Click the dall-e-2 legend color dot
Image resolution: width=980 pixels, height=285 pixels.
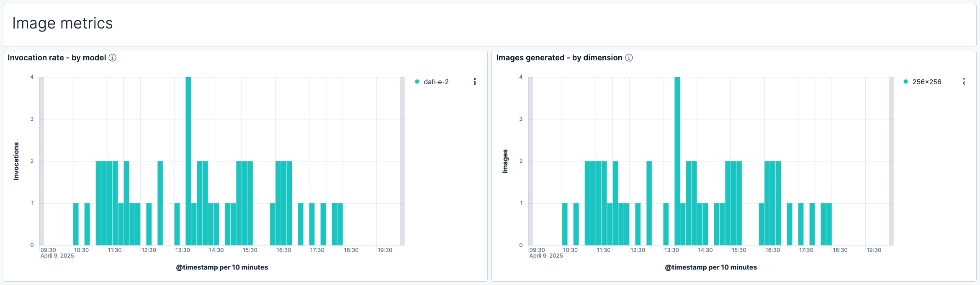(x=417, y=82)
